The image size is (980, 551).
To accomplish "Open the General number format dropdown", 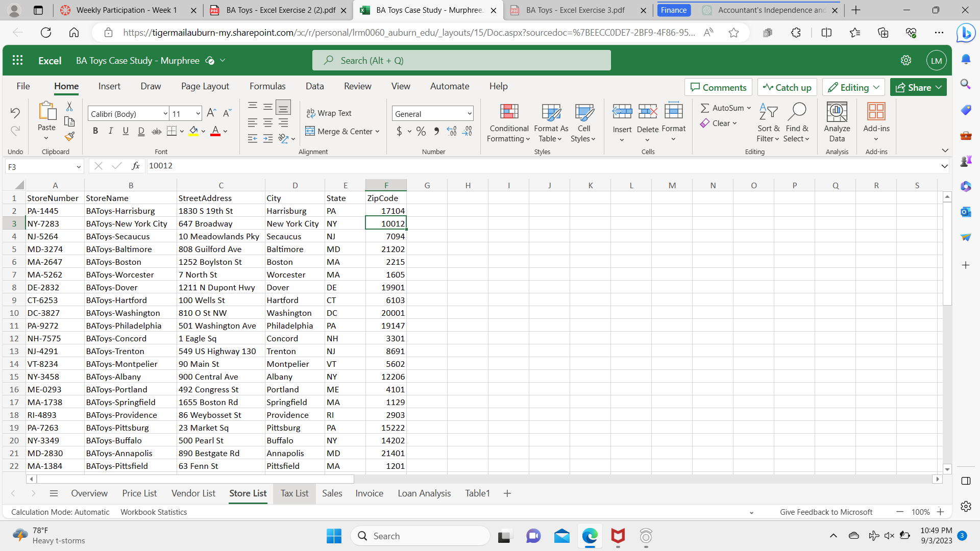I will [469, 114].
